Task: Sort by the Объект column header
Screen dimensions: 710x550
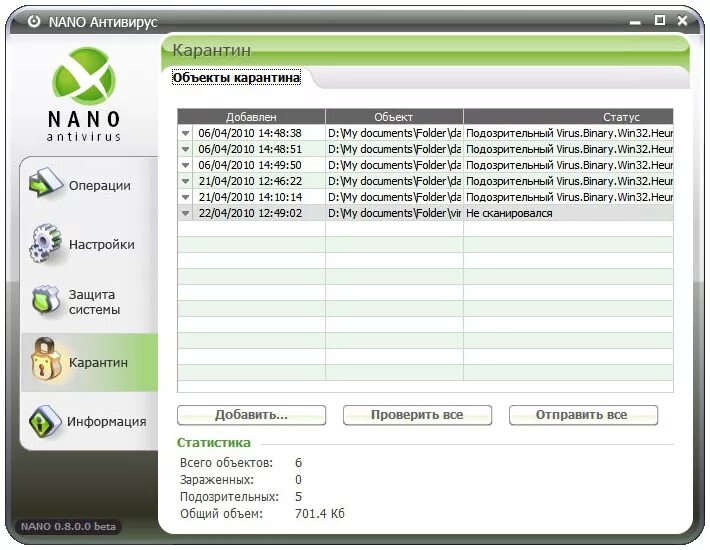Action: click(394, 117)
